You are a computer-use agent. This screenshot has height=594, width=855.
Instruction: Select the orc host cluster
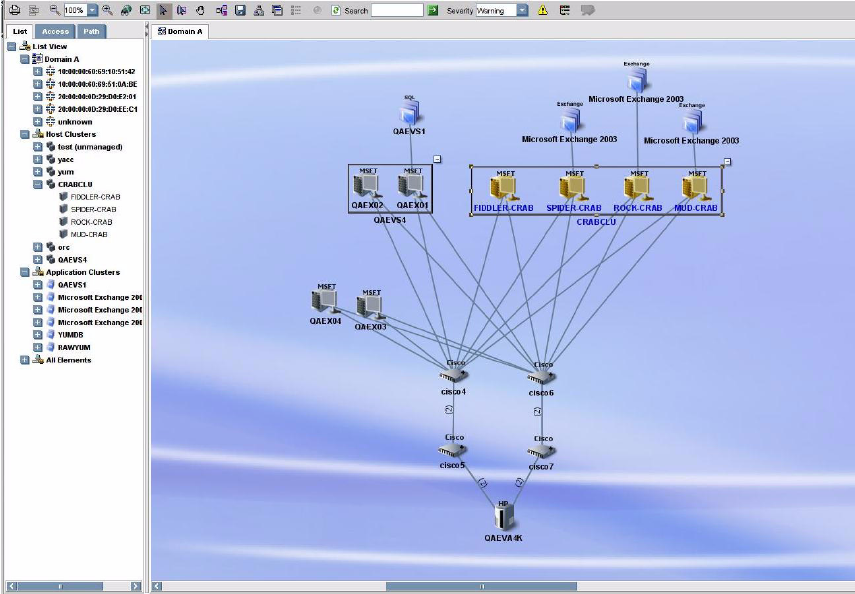click(x=64, y=247)
